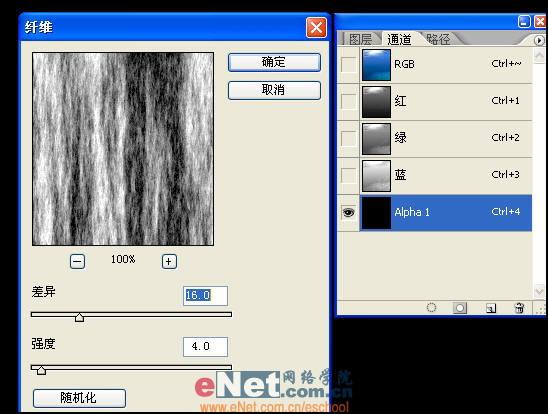Minimize the channels palette window
This screenshot has width=548, height=414.
point(524,21)
